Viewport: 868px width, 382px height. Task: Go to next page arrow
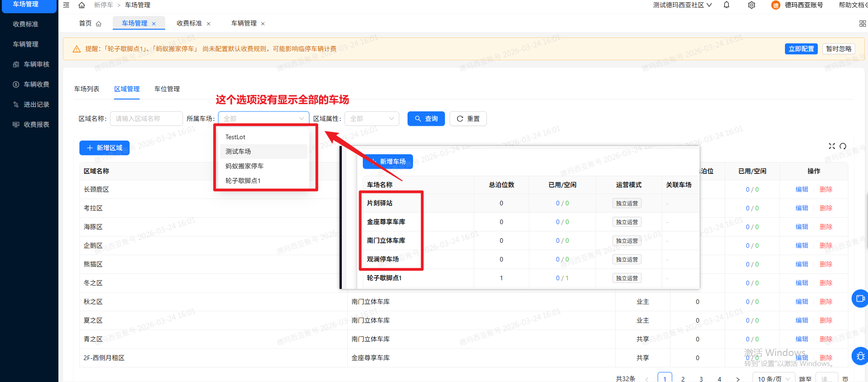738,379
